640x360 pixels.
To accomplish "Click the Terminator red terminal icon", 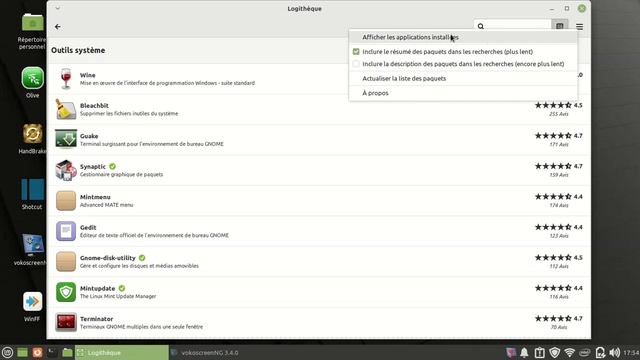I will (66, 322).
